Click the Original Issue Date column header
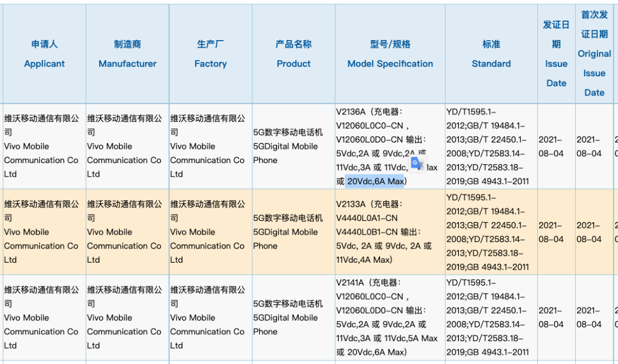 pos(595,54)
